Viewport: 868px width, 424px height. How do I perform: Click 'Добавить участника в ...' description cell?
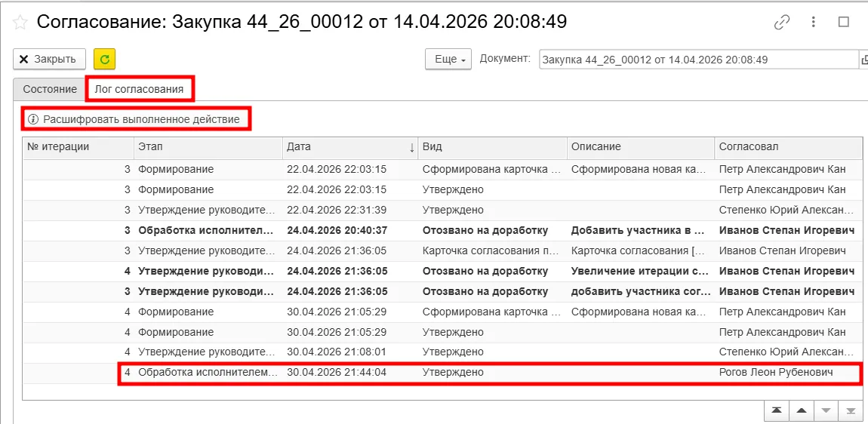tap(641, 230)
